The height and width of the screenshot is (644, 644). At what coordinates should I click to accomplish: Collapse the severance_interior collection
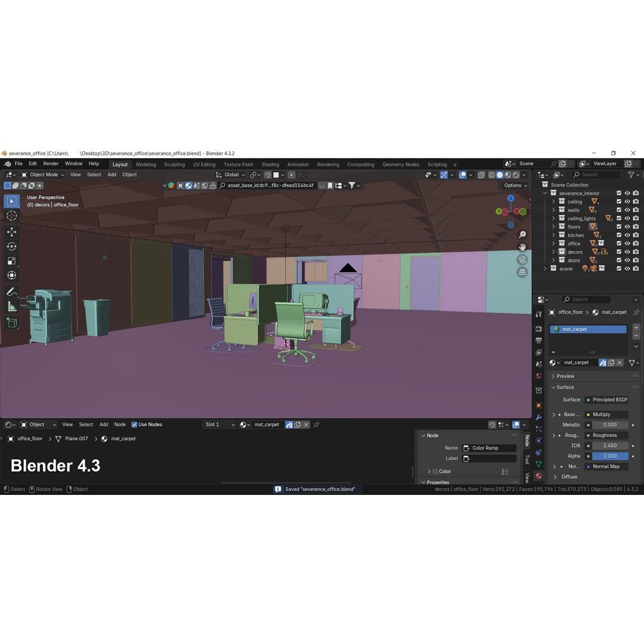pos(545,193)
